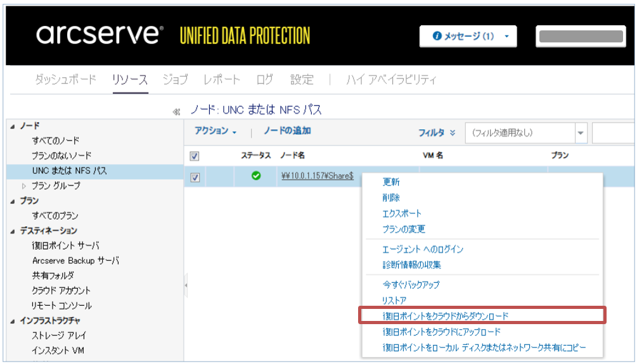Click the arcserve logo
Screen dimensions: 637x364
pos(100,34)
